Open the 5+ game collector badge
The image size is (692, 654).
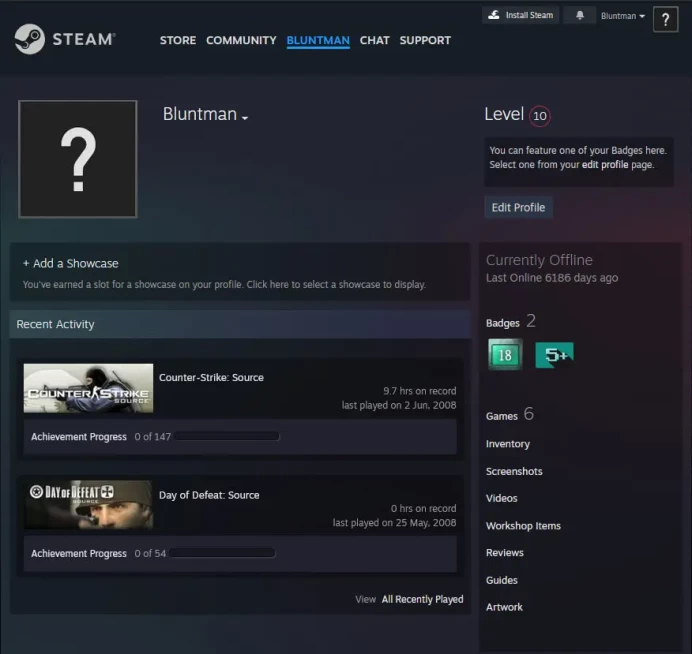(x=555, y=354)
